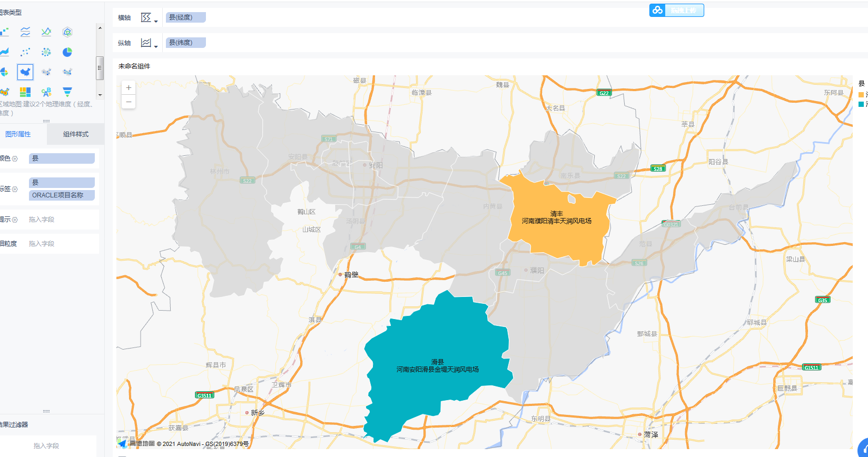Viewport: 868px width, 457px height.
Task: Select the multi-line chart type icon
Action: [25, 32]
